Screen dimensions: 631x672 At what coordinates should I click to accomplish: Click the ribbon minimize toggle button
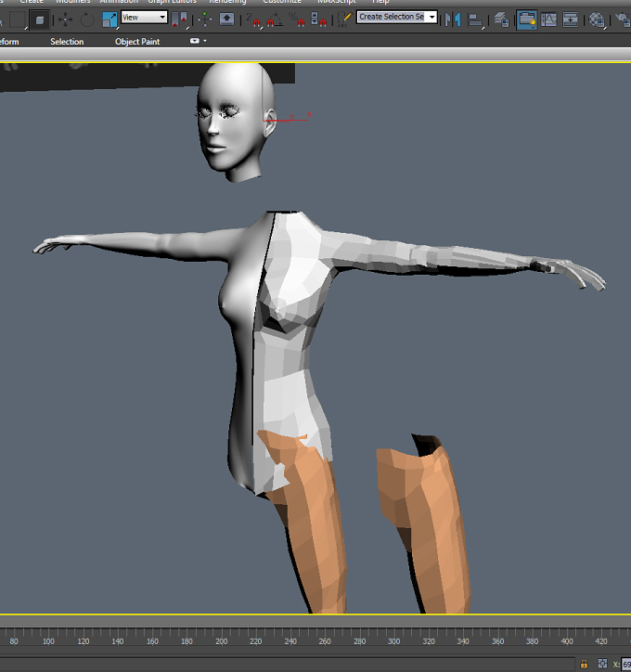click(x=195, y=41)
